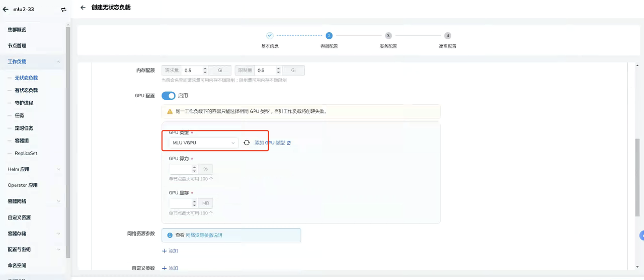Select 守护进程 in sidebar

pyautogui.click(x=24, y=103)
